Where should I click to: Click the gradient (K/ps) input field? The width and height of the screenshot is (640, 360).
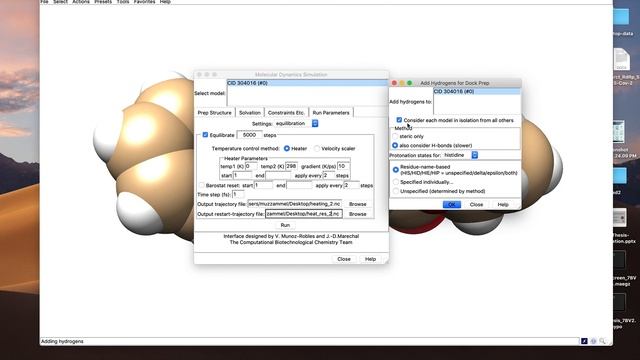pyautogui.click(x=343, y=166)
